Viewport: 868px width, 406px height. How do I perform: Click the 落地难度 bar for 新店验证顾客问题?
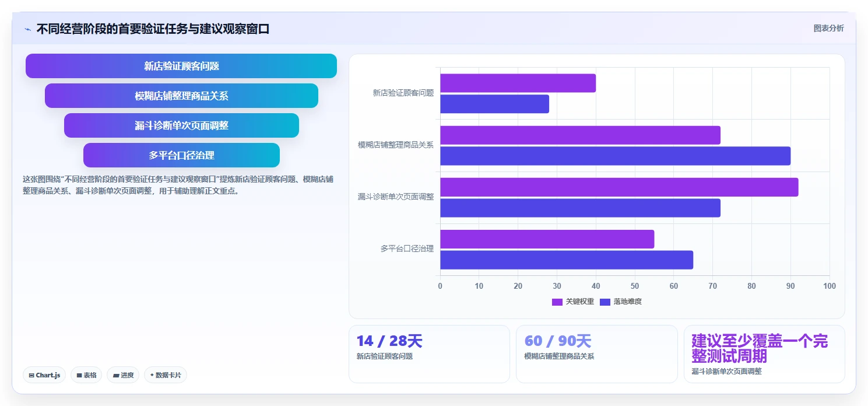click(494, 104)
